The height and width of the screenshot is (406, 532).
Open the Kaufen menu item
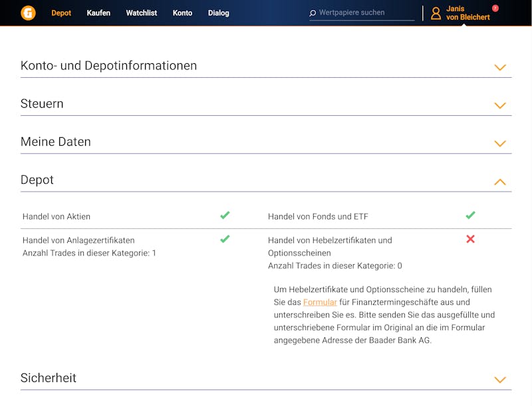coord(98,13)
